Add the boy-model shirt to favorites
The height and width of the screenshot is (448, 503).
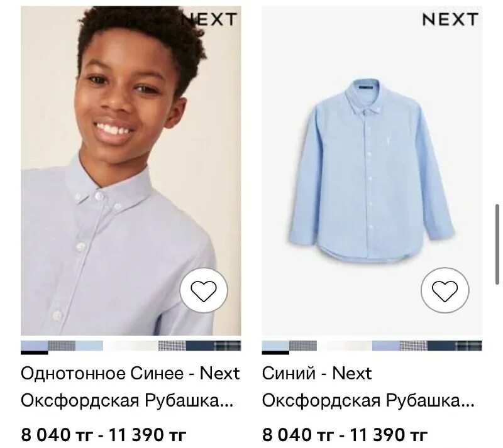click(x=204, y=290)
